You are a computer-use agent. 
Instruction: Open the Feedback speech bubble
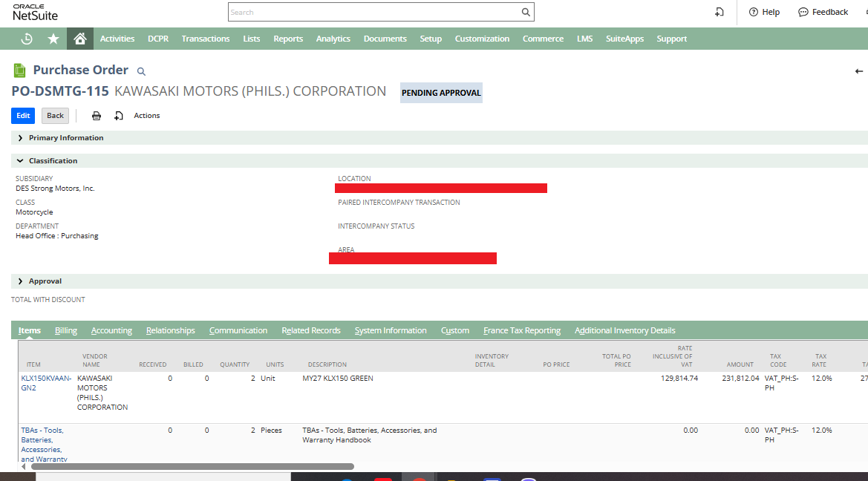pos(803,12)
